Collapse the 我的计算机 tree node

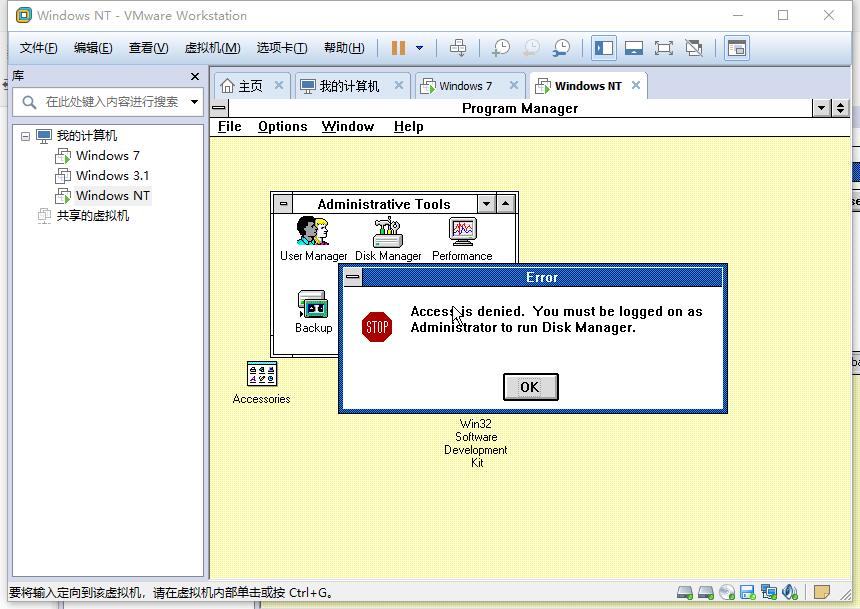point(25,136)
